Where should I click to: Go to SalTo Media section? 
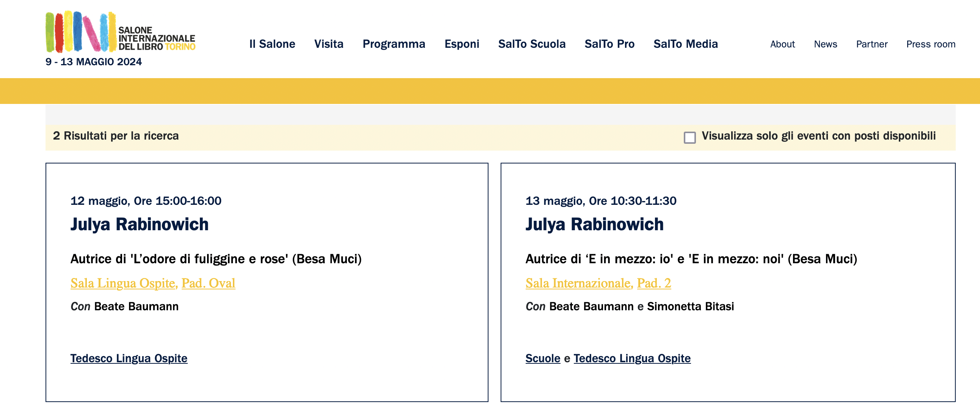pyautogui.click(x=686, y=44)
